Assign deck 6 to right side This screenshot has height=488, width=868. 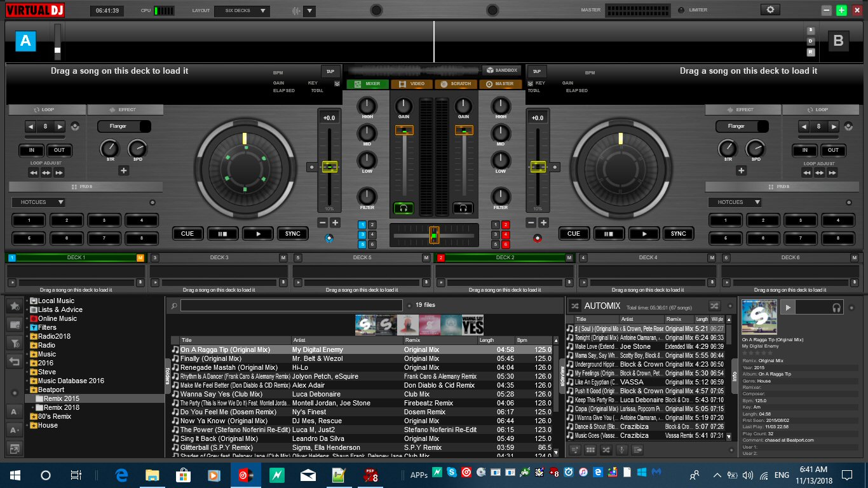506,244
